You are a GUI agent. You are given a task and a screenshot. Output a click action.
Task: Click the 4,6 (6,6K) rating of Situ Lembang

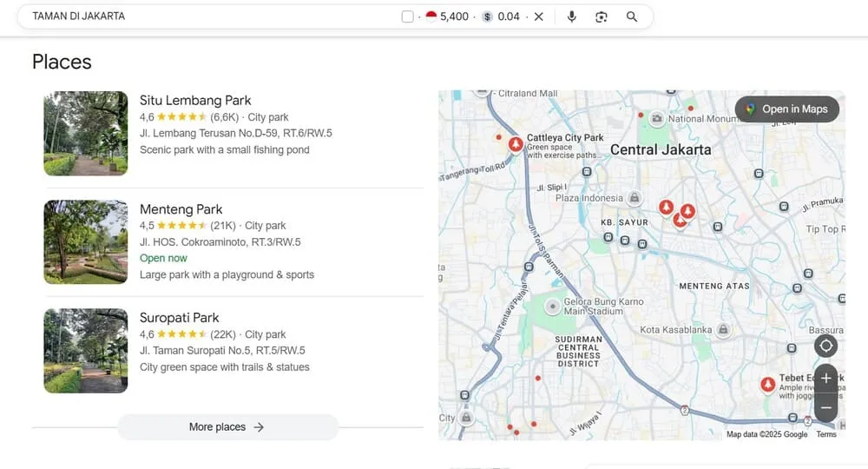pyautogui.click(x=189, y=117)
